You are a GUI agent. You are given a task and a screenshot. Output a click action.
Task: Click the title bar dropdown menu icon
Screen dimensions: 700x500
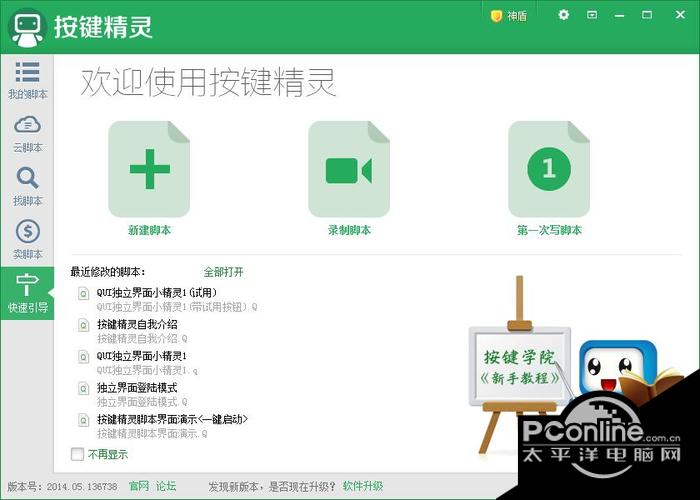[592, 15]
